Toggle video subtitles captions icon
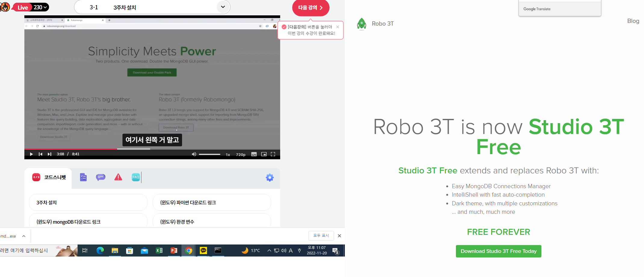Viewport: 644px width, 277px height. [254, 154]
